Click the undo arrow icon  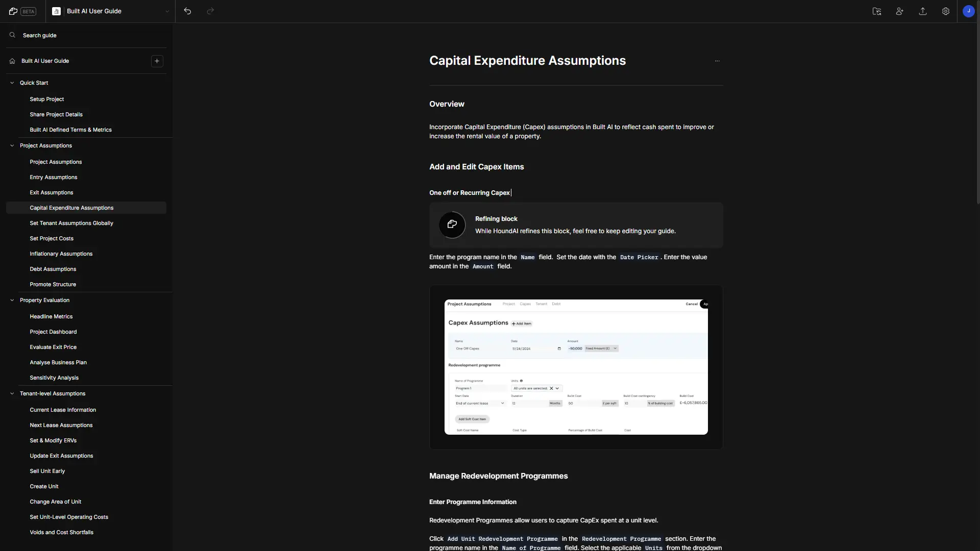pos(187,11)
